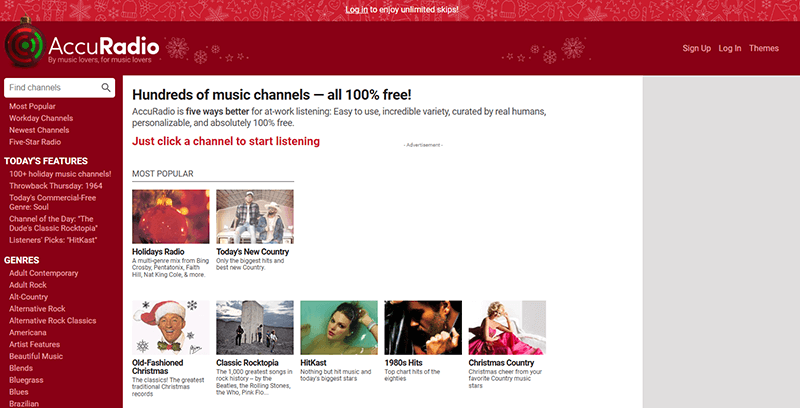Image resolution: width=800 pixels, height=408 pixels.
Task: Select Alternative Rock Classics genre
Action: pyautogui.click(x=53, y=320)
